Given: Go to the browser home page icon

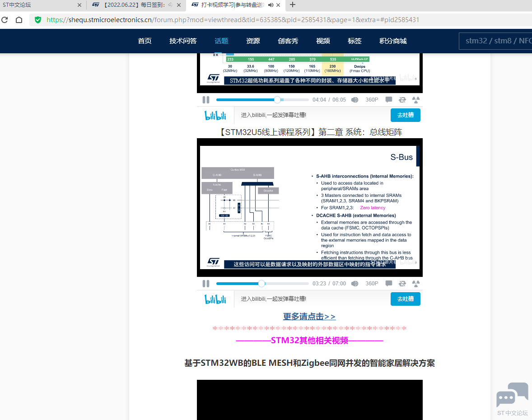Looking at the screenshot, I should [19, 20].
